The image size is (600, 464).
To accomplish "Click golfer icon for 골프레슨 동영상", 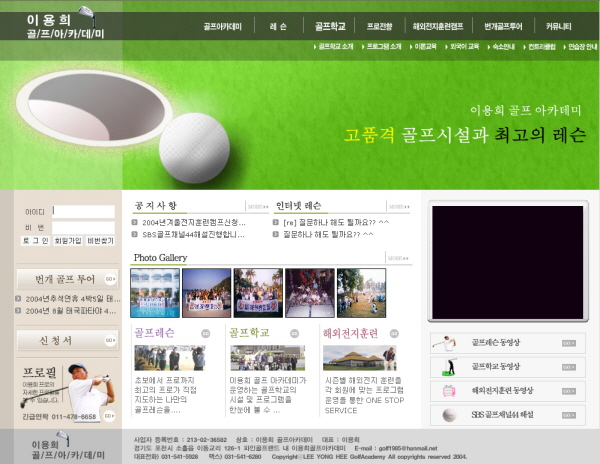I will click(445, 343).
